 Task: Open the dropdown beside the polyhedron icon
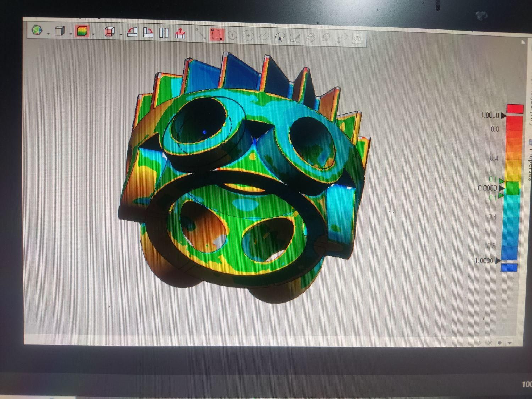[x=48, y=34]
